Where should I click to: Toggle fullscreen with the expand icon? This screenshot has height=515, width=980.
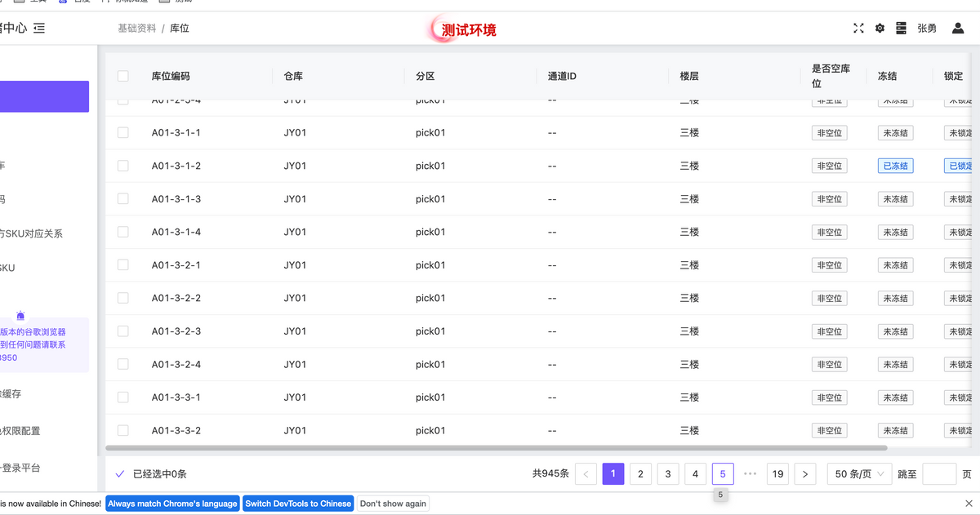tap(858, 29)
